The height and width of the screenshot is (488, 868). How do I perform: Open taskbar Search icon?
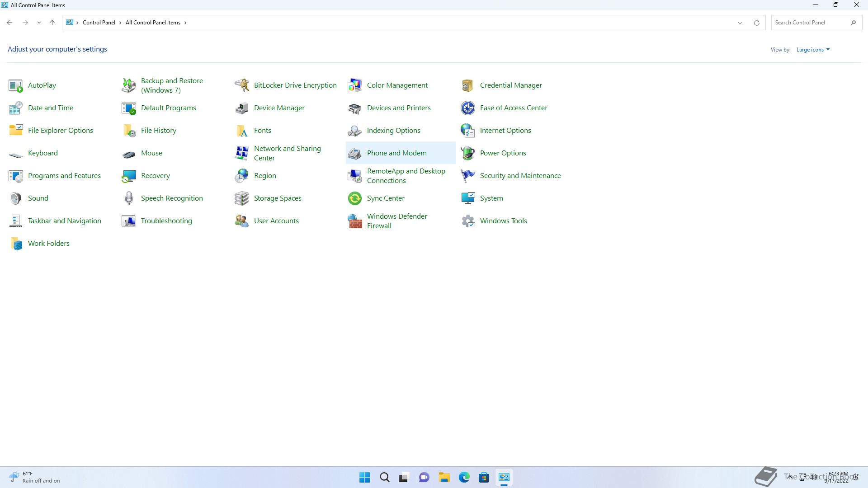(x=384, y=477)
